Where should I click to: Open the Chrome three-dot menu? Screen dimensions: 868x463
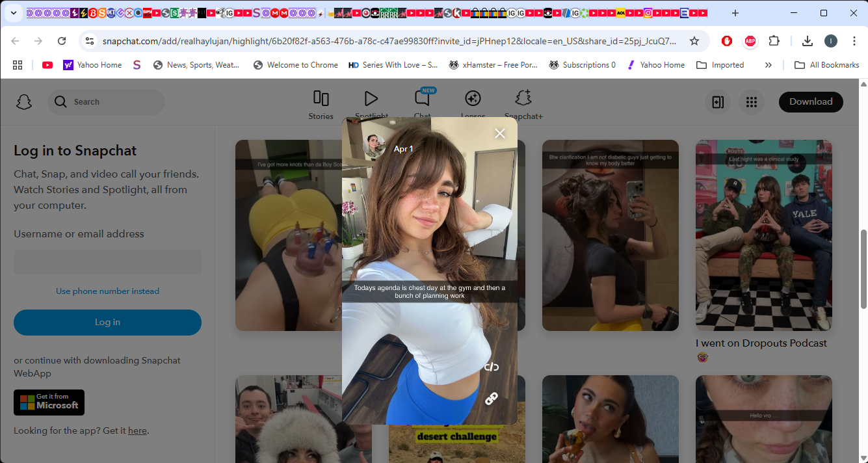[x=854, y=41]
